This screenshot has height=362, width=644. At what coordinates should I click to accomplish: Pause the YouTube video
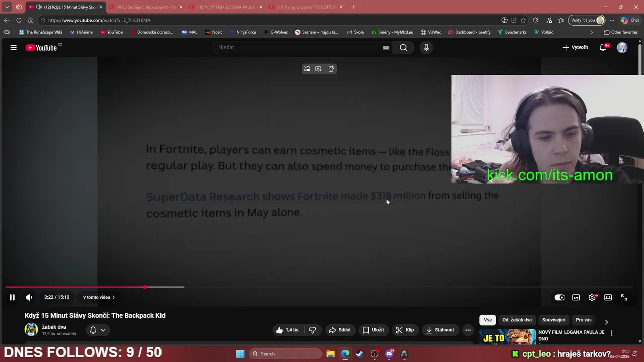(x=12, y=297)
